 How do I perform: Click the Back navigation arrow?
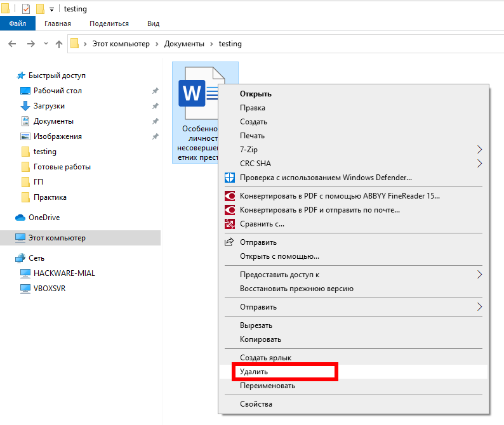tap(12, 44)
